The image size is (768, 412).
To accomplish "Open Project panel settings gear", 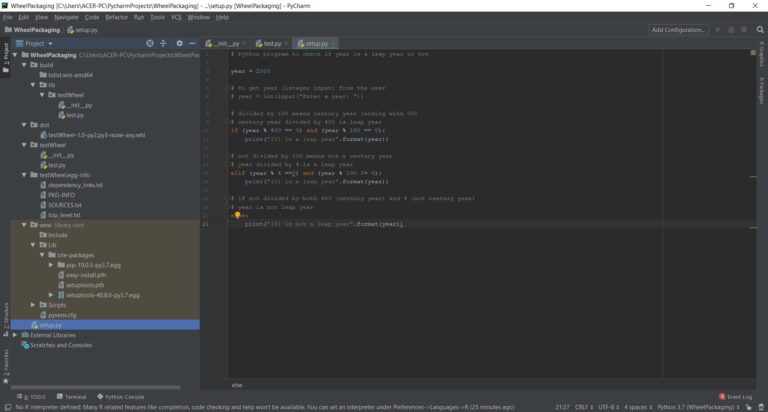I will pos(180,44).
